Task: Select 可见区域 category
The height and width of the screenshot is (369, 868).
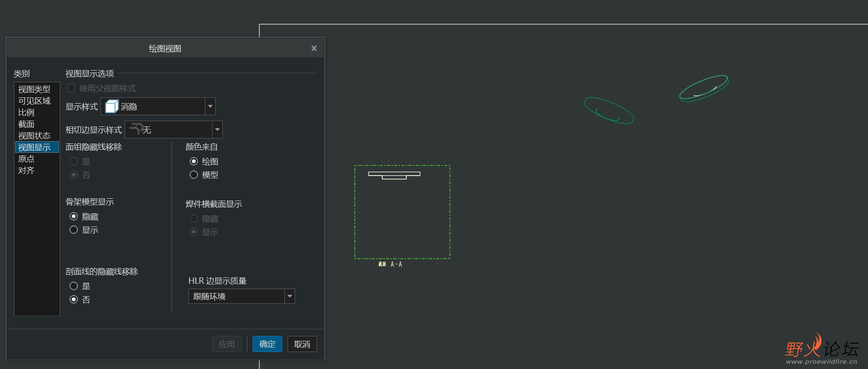Action: (34, 101)
